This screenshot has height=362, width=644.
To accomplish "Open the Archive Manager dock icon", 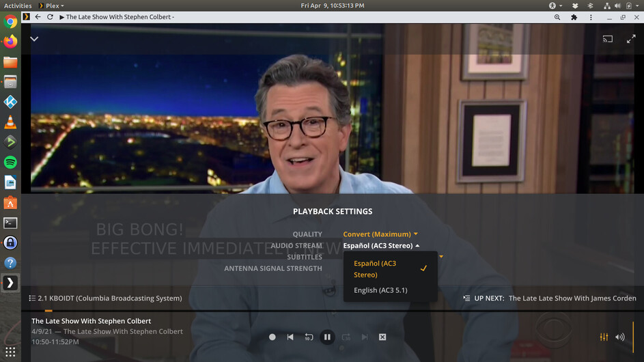I will [10, 82].
